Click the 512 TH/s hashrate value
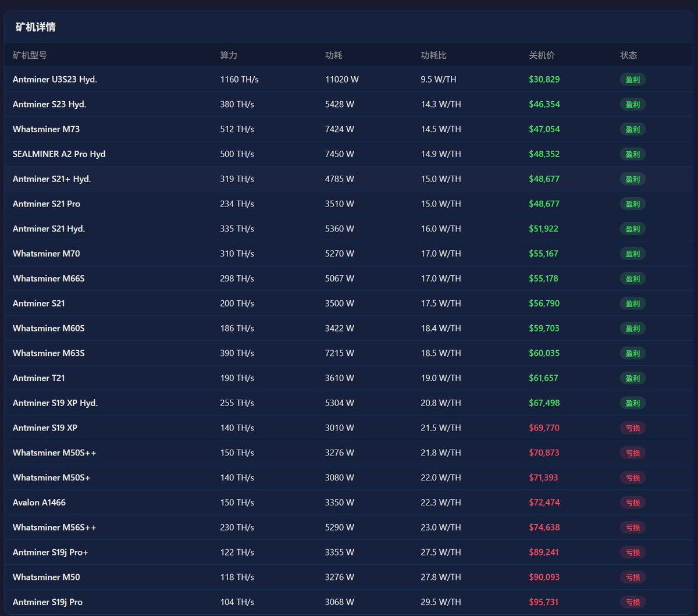Image resolution: width=698 pixels, height=616 pixels. 237,129
